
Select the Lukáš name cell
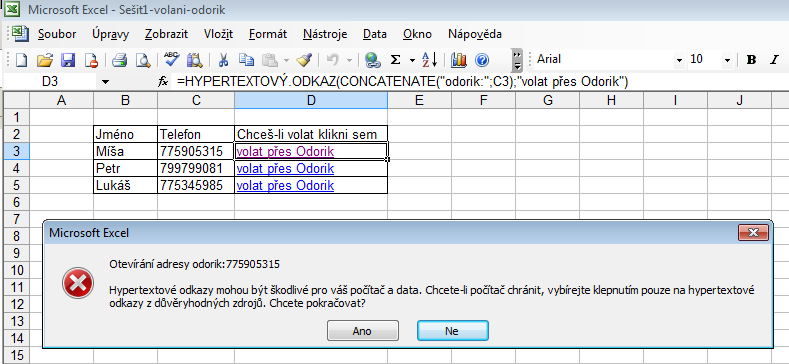click(x=125, y=185)
